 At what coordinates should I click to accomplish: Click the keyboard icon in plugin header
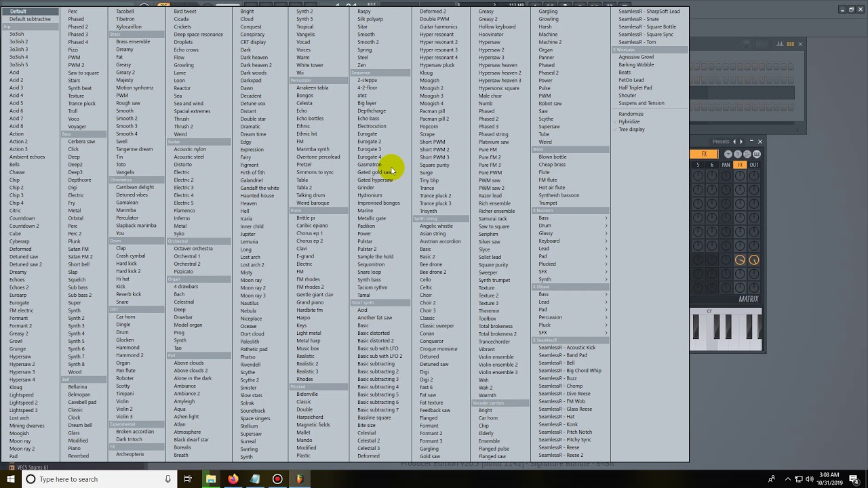(757, 154)
